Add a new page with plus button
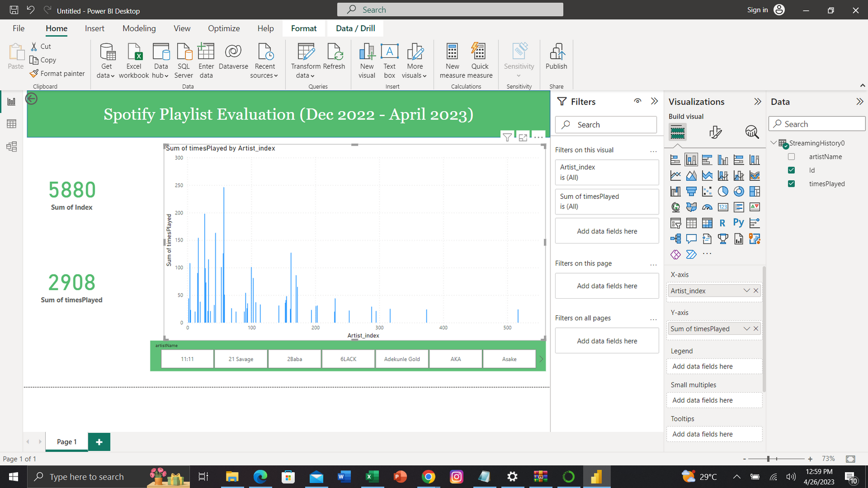The height and width of the screenshot is (488, 868). pyautogui.click(x=99, y=442)
